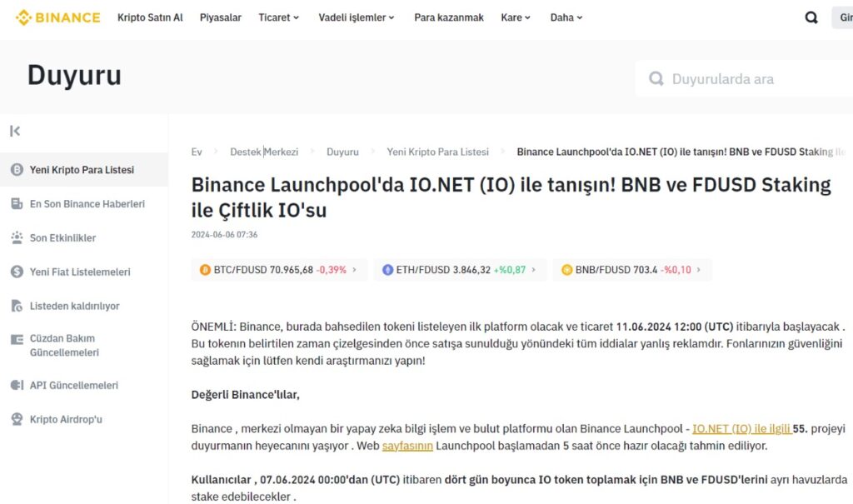The image size is (853, 504).
Task: Open API Güncellemeleri sidebar item
Action: (x=84, y=386)
